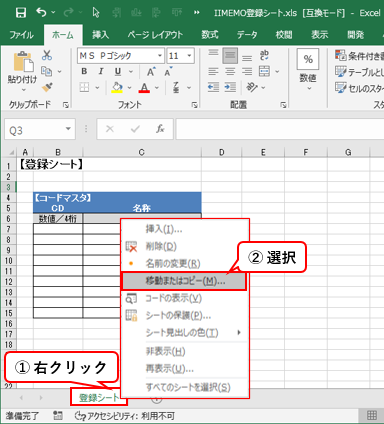
Task: Open the データ ribbon tab
Action: [x=247, y=35]
